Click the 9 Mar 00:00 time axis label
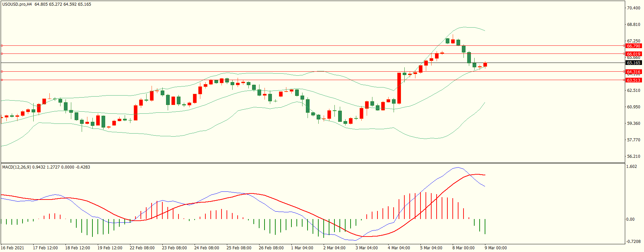This screenshot has height=252, width=644. click(495, 248)
